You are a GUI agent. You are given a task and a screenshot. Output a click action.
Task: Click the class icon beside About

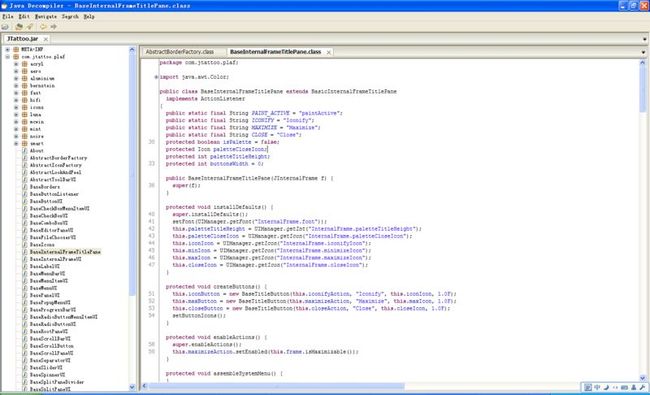[25, 150]
